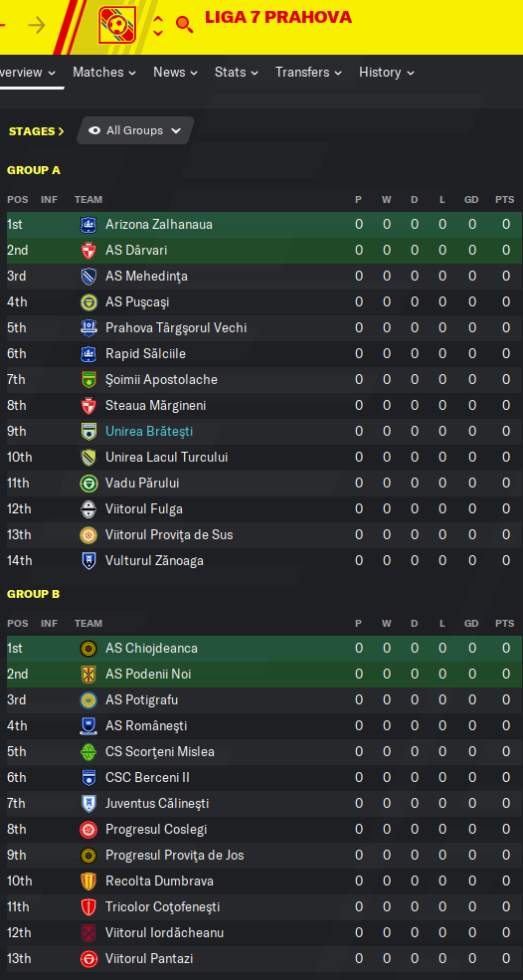Open the History menu
The image size is (523, 980).
[387, 73]
